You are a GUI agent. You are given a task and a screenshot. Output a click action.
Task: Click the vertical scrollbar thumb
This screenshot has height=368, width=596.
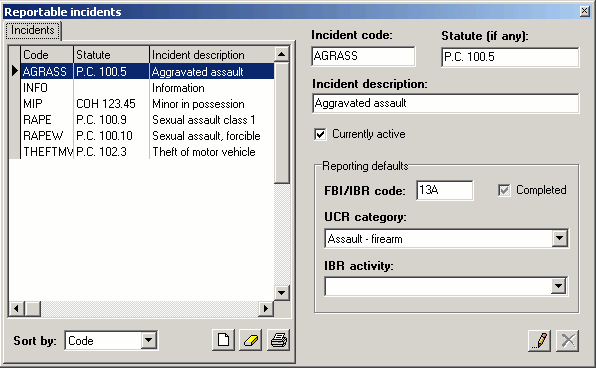point(282,123)
